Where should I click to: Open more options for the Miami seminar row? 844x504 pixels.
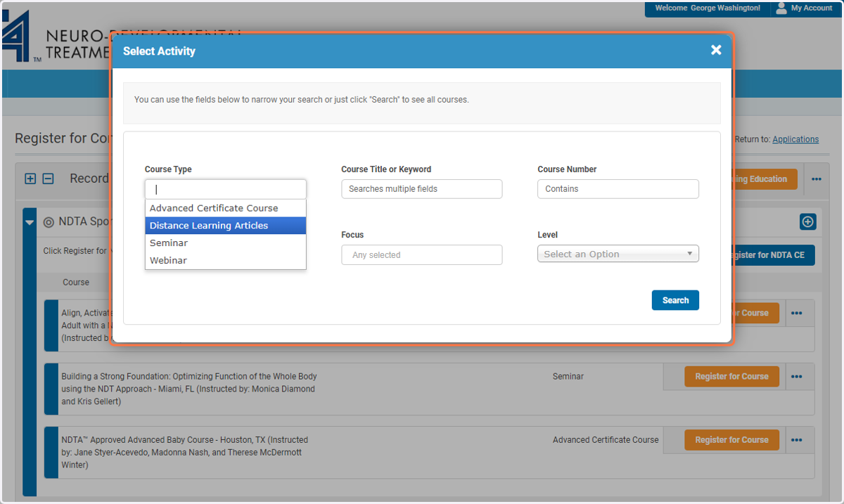[x=796, y=376]
